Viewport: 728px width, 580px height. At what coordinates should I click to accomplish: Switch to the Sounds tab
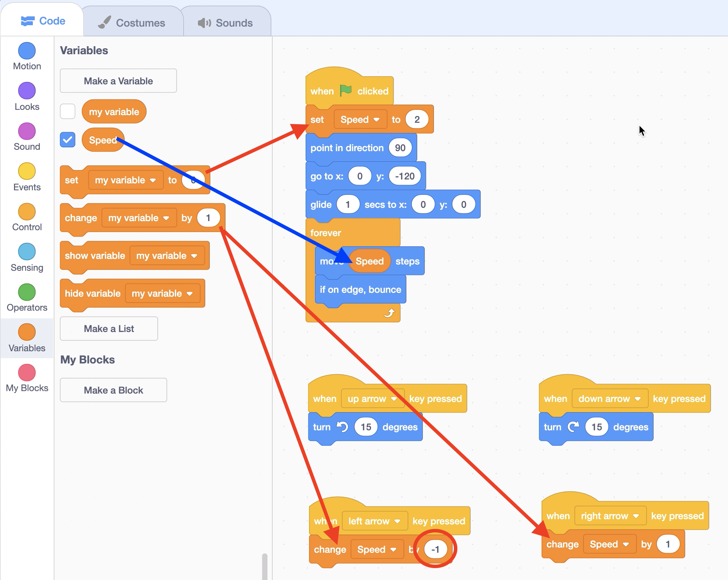pos(225,23)
